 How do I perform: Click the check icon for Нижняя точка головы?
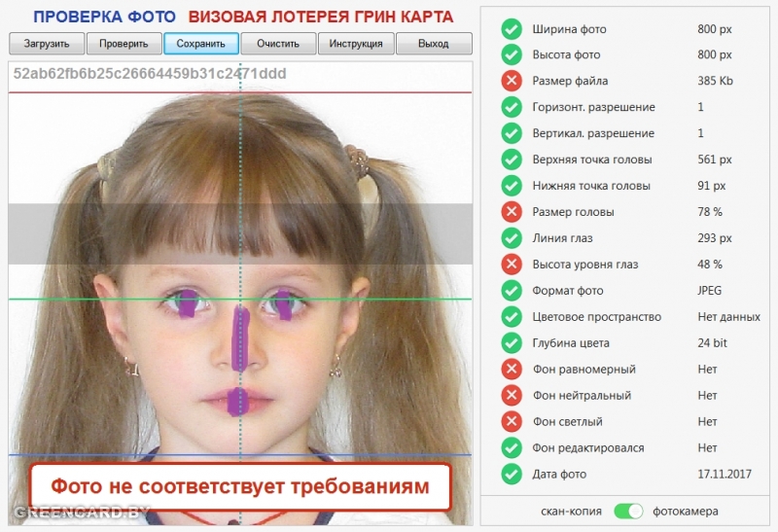(x=512, y=186)
